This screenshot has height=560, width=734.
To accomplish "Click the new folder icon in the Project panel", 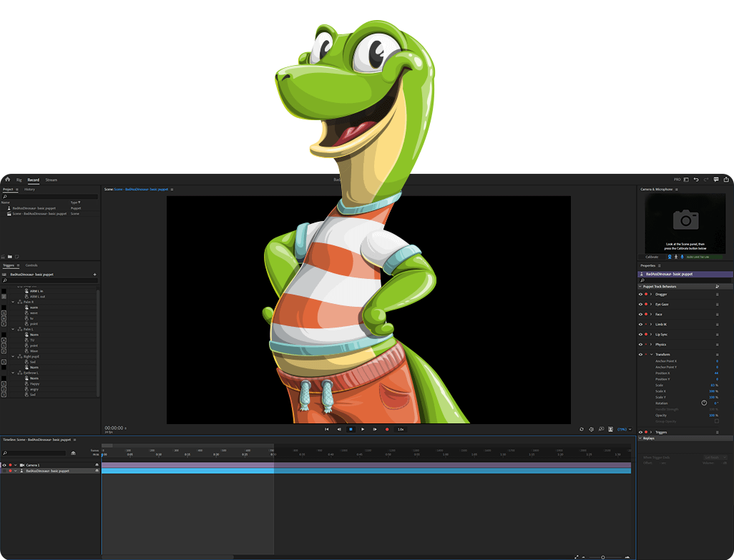I will tap(9, 256).
